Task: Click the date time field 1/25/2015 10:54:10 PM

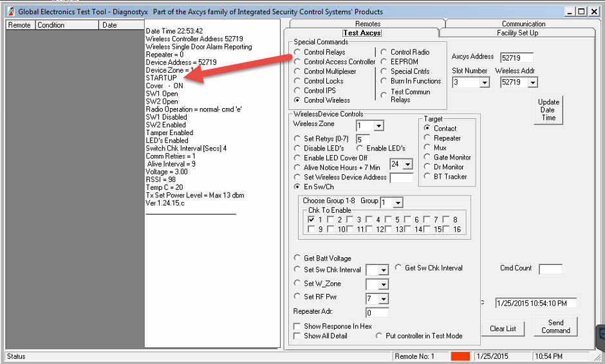Action: pos(536,303)
